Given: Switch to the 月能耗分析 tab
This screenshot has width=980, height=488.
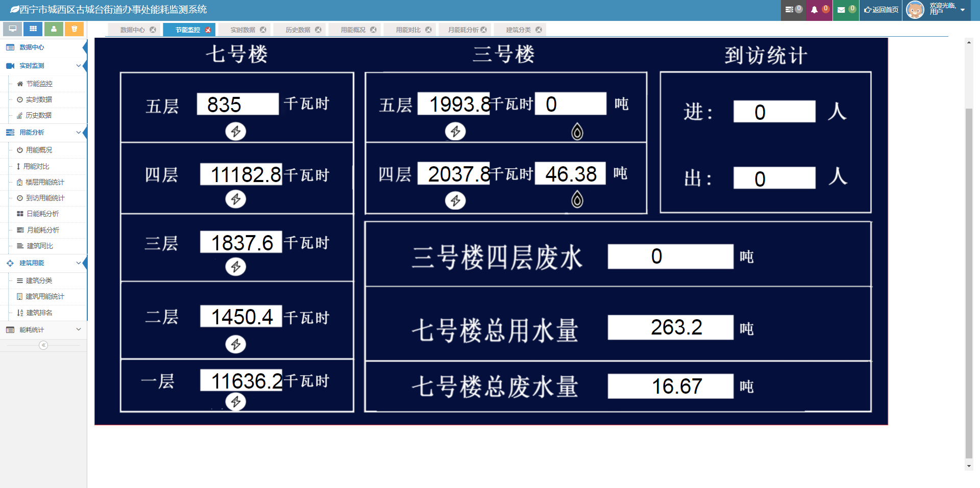Looking at the screenshot, I should (x=463, y=30).
